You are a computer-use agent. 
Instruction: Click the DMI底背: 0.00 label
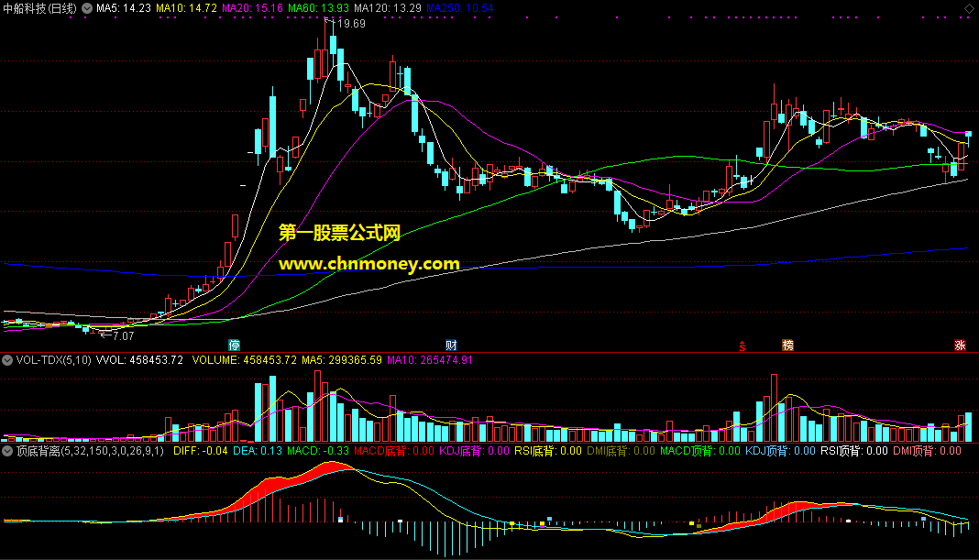tap(621, 451)
